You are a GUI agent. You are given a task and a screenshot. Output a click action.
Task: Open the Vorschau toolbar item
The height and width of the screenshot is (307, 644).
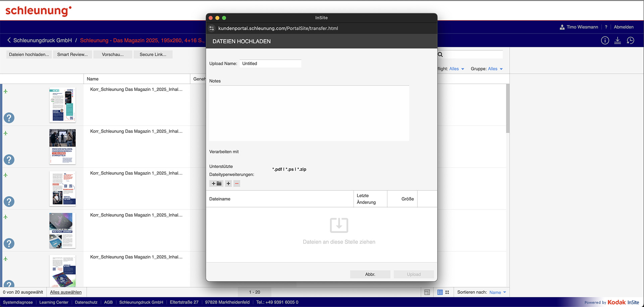(x=113, y=54)
